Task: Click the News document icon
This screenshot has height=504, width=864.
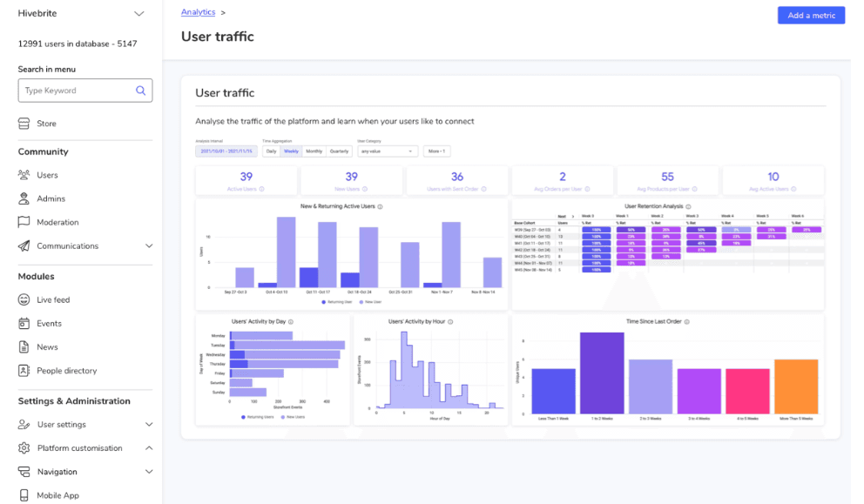Action: pyautogui.click(x=24, y=347)
